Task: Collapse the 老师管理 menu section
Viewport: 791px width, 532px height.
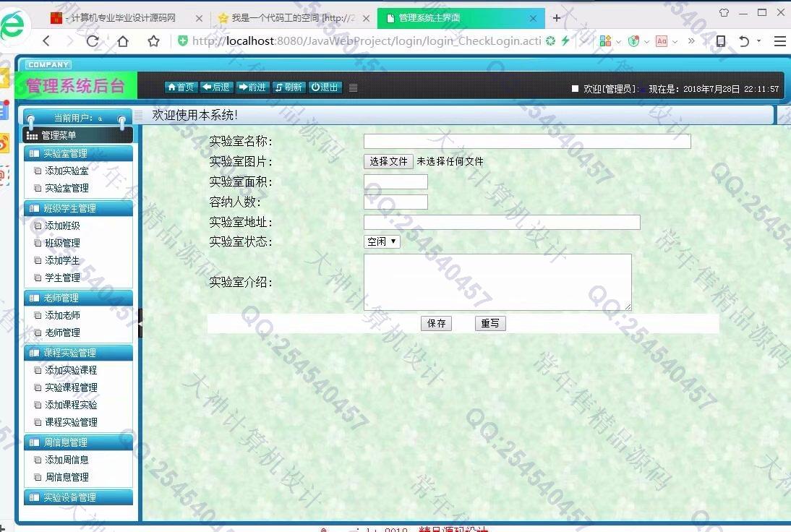Action: 78,298
